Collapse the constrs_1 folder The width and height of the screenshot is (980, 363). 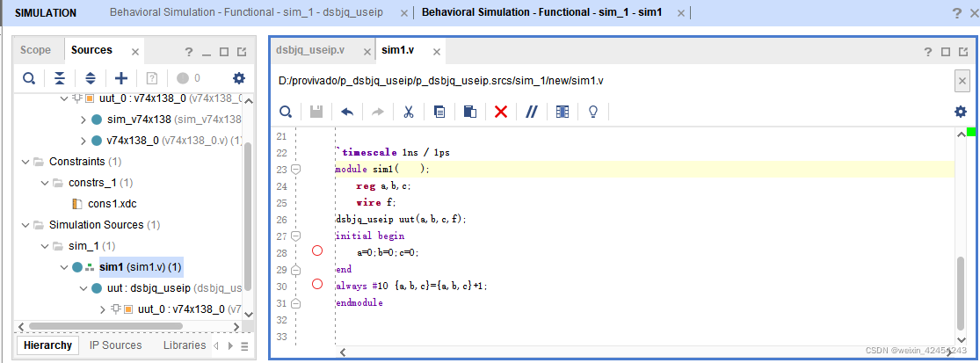[45, 183]
